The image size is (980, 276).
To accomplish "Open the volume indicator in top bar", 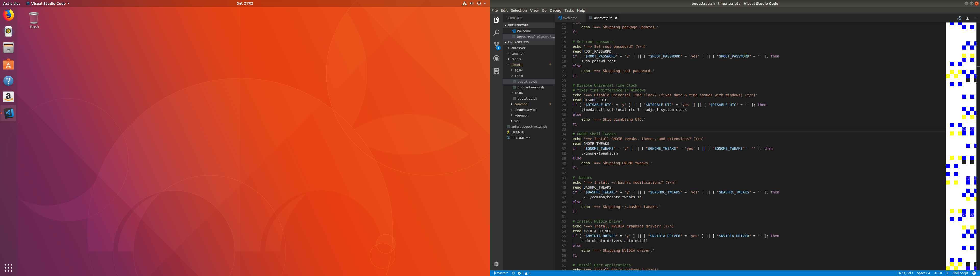I will 471,3.
